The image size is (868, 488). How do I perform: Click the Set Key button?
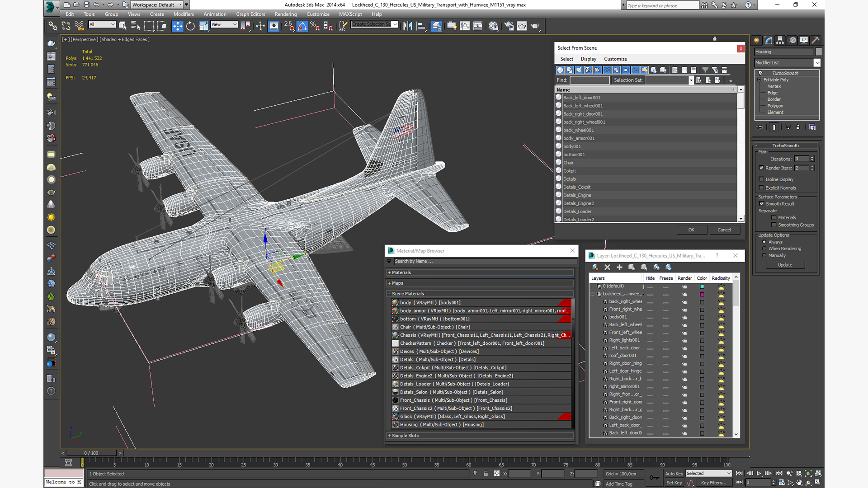[674, 483]
